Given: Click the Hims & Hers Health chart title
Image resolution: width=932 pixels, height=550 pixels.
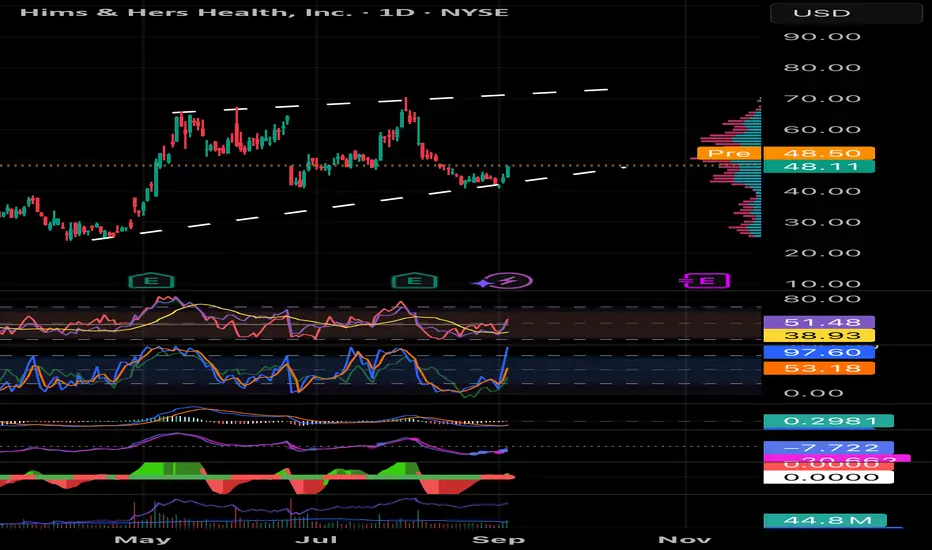Looking at the screenshot, I should tap(265, 12).
